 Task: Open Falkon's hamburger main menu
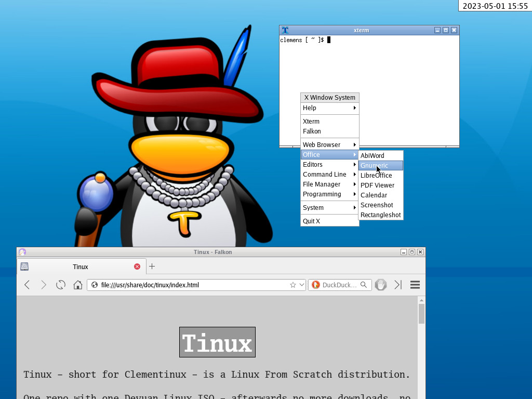(415, 285)
